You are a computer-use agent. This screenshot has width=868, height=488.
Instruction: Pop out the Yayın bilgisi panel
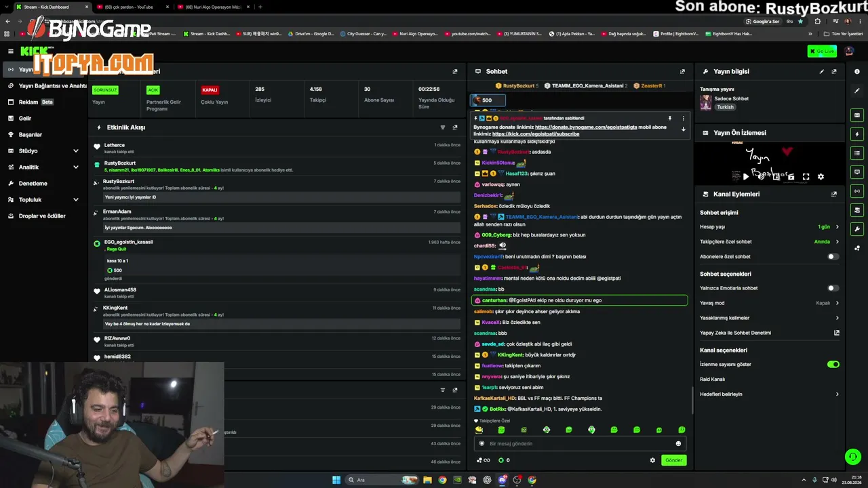click(x=834, y=71)
